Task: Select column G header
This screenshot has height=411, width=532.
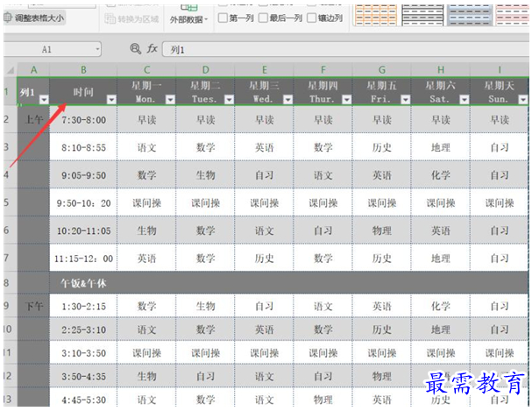Action: tap(382, 70)
